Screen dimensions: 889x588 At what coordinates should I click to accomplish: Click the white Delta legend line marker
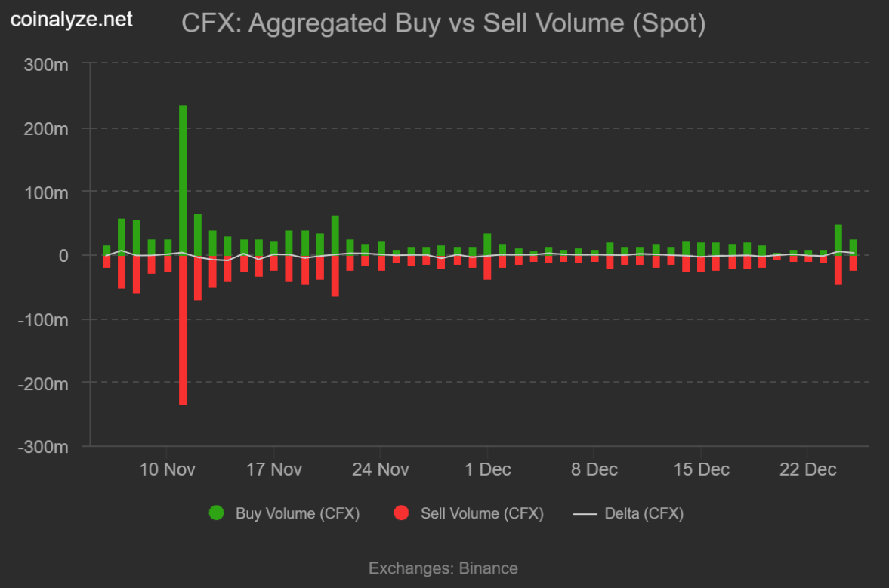585,513
